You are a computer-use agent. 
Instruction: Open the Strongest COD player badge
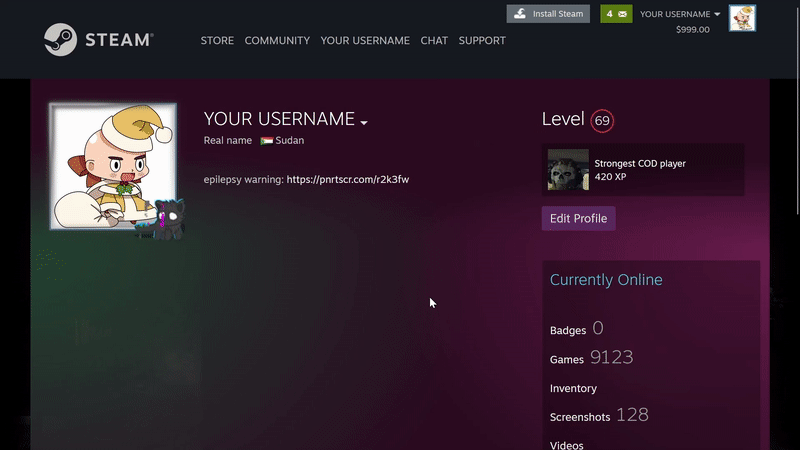click(643, 170)
